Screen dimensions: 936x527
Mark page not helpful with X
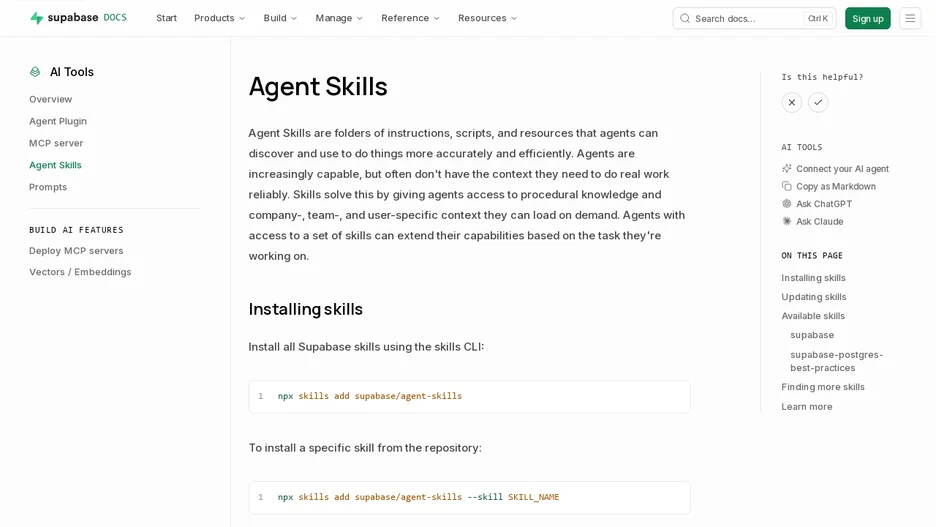click(x=792, y=103)
